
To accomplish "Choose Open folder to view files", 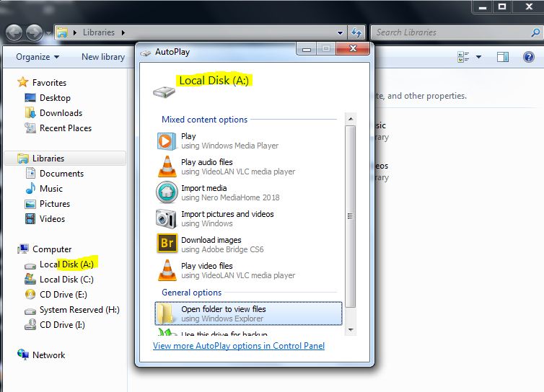I will 248,313.
